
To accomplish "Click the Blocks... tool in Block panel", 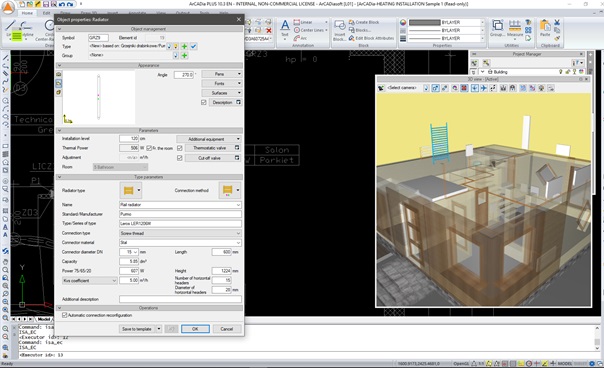I will [x=359, y=30].
